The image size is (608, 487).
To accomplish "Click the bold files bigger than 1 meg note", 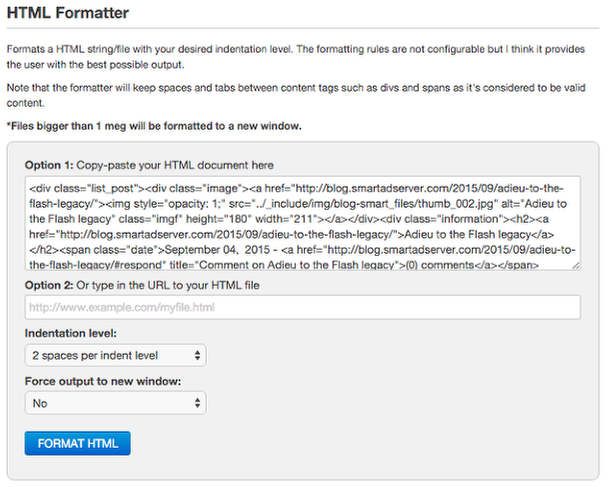I will [x=153, y=127].
